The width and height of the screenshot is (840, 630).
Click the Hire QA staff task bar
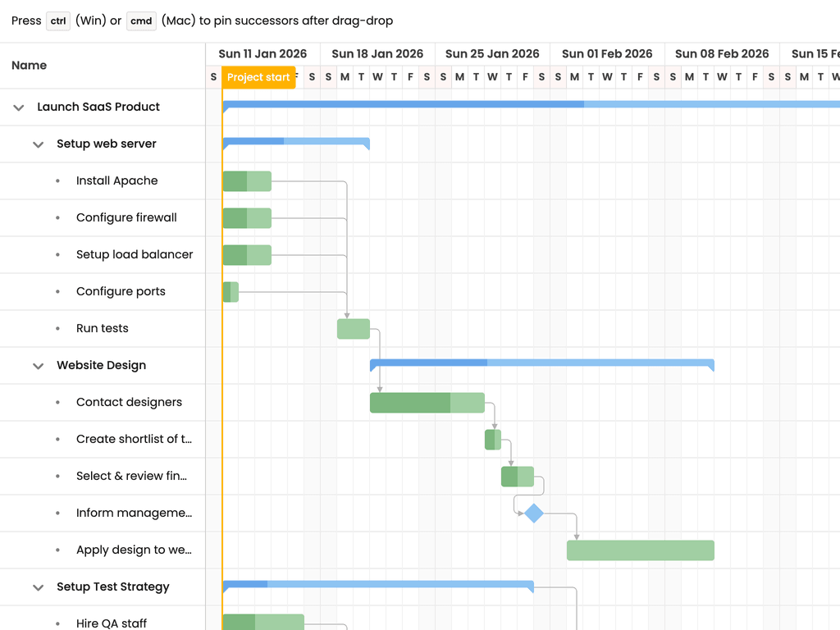tap(263, 622)
